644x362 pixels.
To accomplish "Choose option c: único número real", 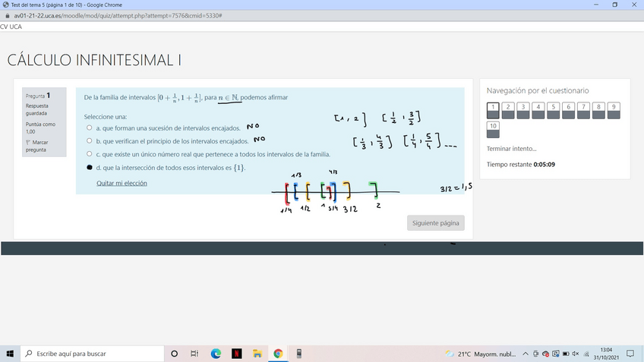I will pyautogui.click(x=90, y=154).
